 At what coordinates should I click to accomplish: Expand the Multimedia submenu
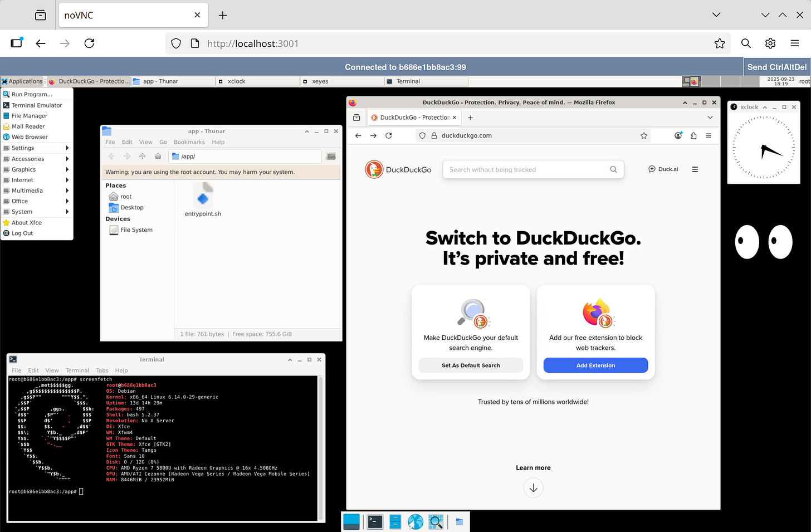[37, 191]
